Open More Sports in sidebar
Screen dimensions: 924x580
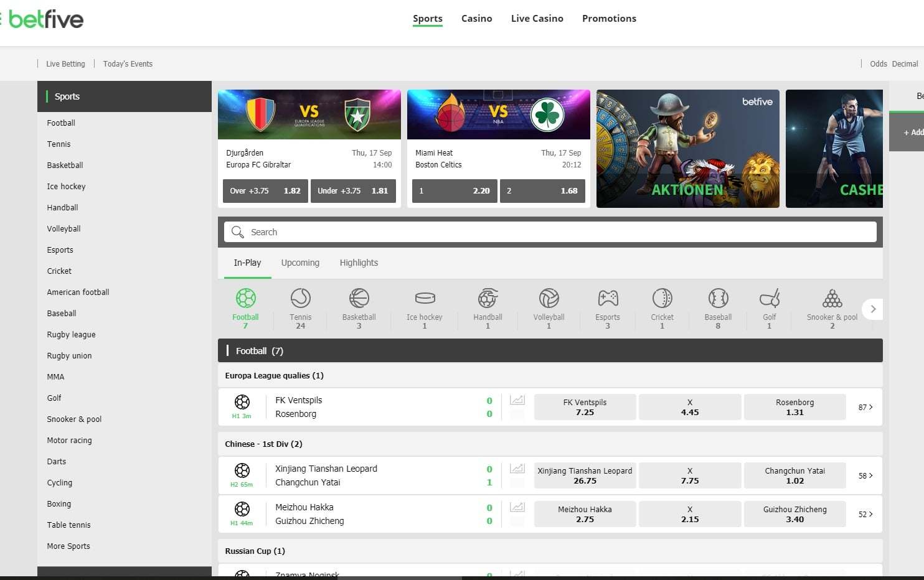coord(68,546)
